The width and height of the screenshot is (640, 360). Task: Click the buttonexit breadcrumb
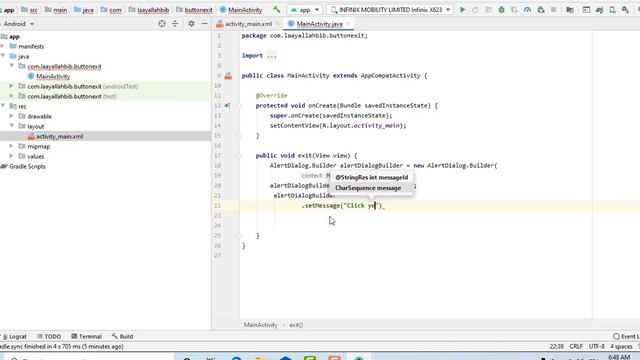(x=198, y=10)
